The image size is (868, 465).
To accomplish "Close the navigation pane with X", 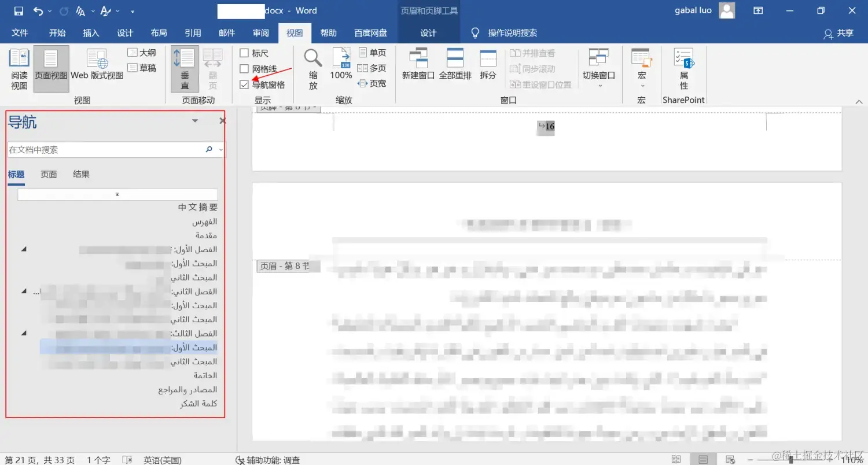I will coord(222,121).
